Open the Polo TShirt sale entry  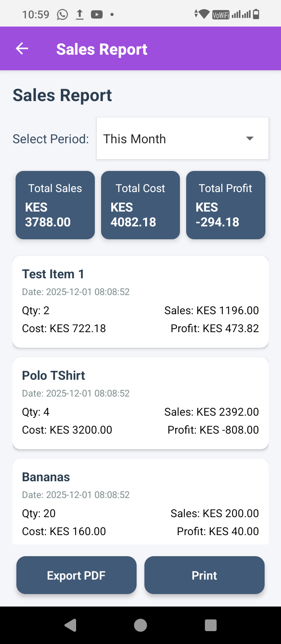click(x=140, y=403)
